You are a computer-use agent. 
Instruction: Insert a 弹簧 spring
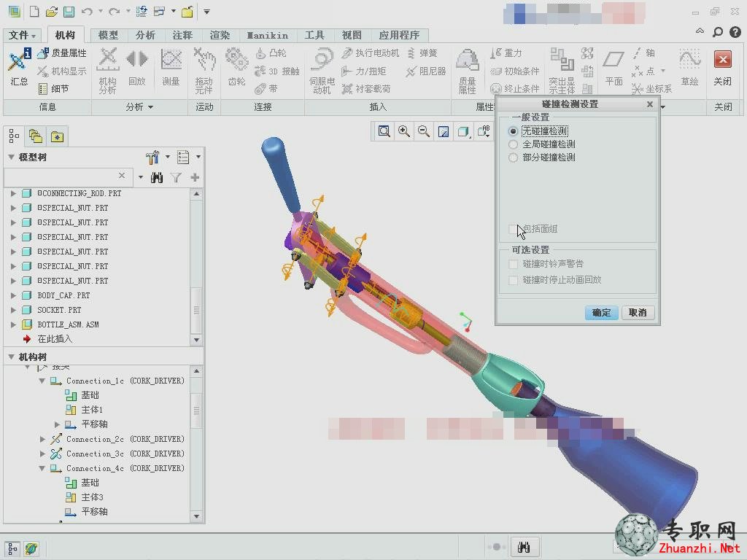click(x=422, y=52)
